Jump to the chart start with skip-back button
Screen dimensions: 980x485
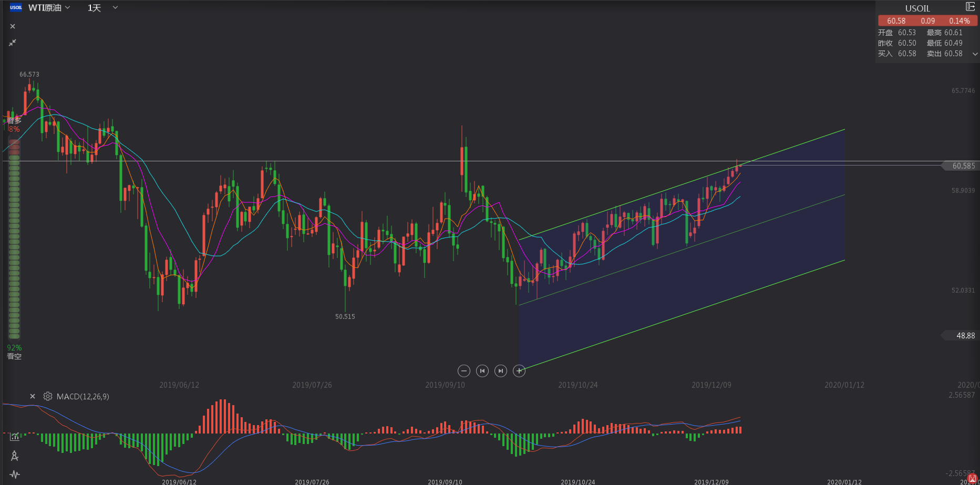coord(482,371)
